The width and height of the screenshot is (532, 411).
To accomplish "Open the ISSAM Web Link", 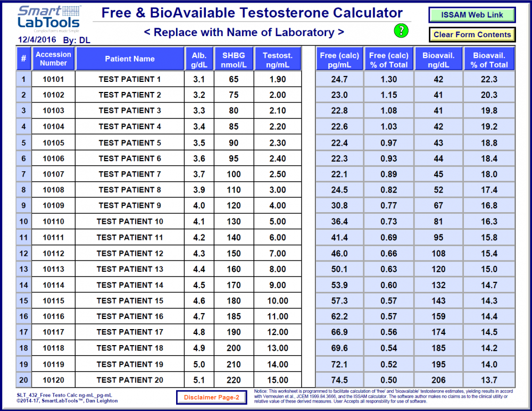I will tap(471, 14).
